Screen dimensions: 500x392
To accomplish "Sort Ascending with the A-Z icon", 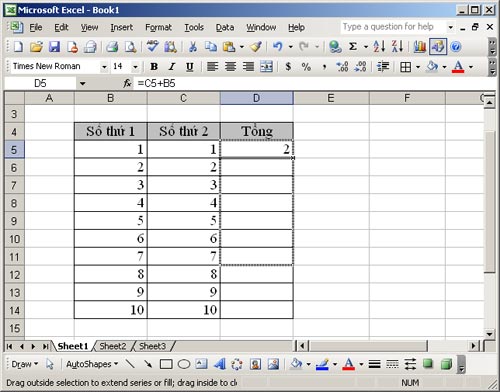I will 379,47.
